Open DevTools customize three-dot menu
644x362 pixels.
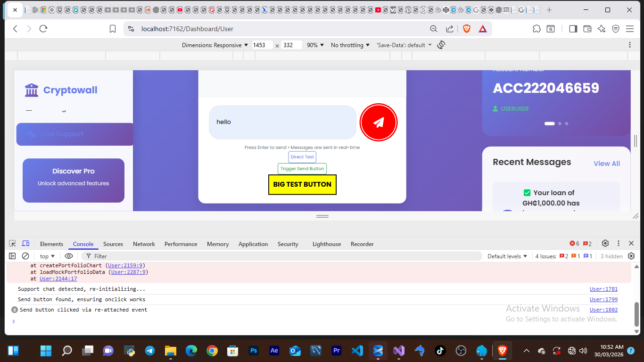pyautogui.click(x=619, y=243)
